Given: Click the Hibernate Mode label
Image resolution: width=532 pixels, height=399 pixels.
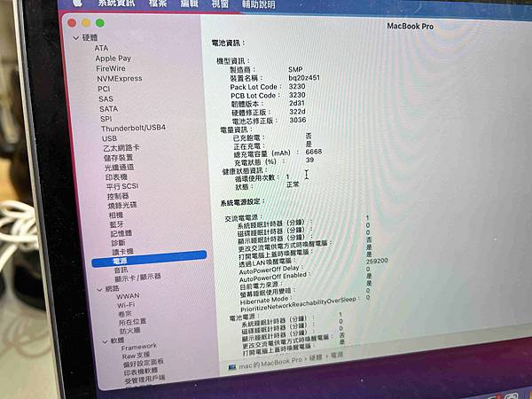Looking at the screenshot, I should 264,301.
